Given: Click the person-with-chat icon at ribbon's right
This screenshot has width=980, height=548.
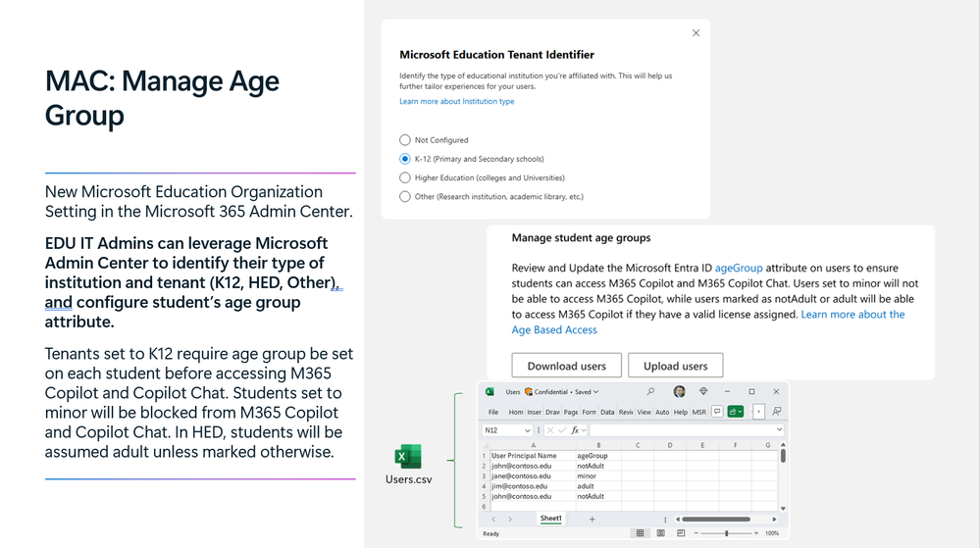Looking at the screenshot, I should pyautogui.click(x=776, y=411).
